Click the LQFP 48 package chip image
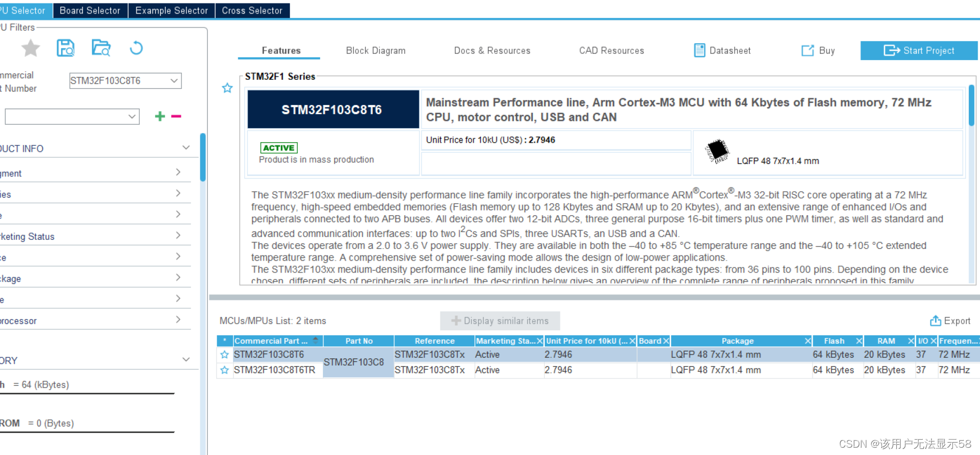Viewport: 980px width, 455px height. (717, 151)
